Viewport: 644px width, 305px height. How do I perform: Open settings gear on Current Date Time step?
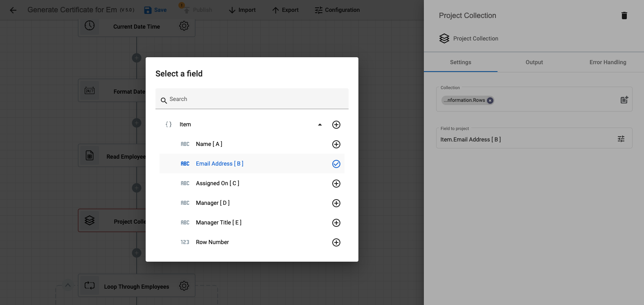click(184, 26)
